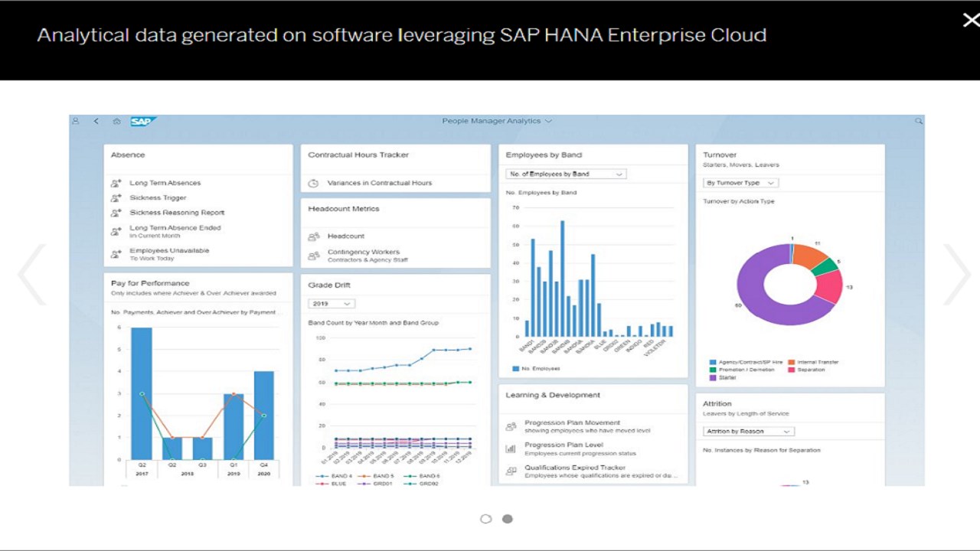Click the clock icon for Contractual Hours
Viewport: 980px width, 551px height.
click(313, 184)
